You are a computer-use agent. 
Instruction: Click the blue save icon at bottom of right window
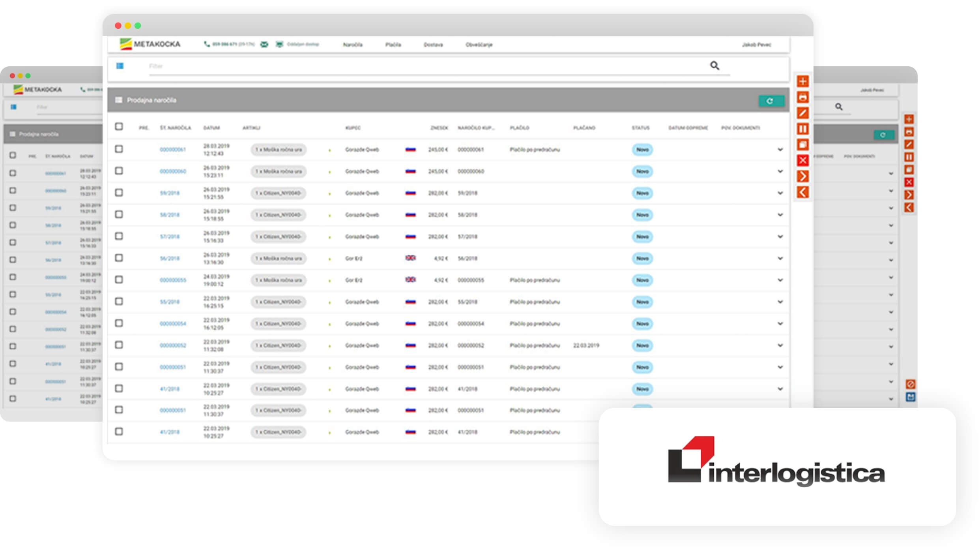click(x=911, y=397)
